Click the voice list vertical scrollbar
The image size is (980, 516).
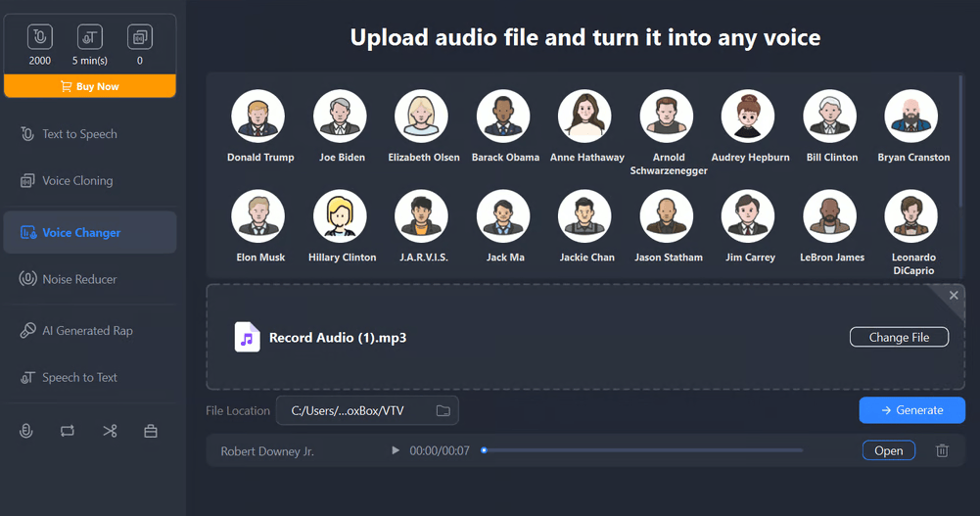[961, 141]
